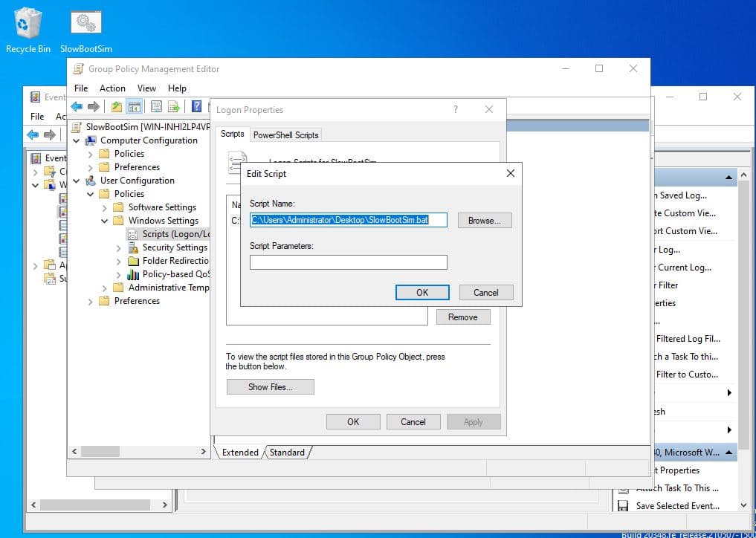Open the SlowBootSim desktop shortcut
The image size is (756, 538).
pyautogui.click(x=86, y=30)
